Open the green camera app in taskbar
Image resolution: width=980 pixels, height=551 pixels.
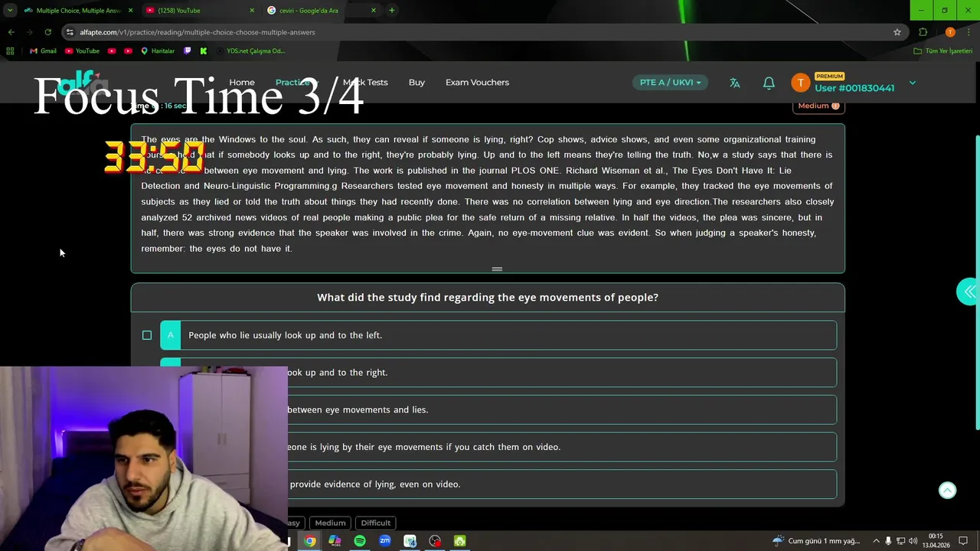[459, 541]
